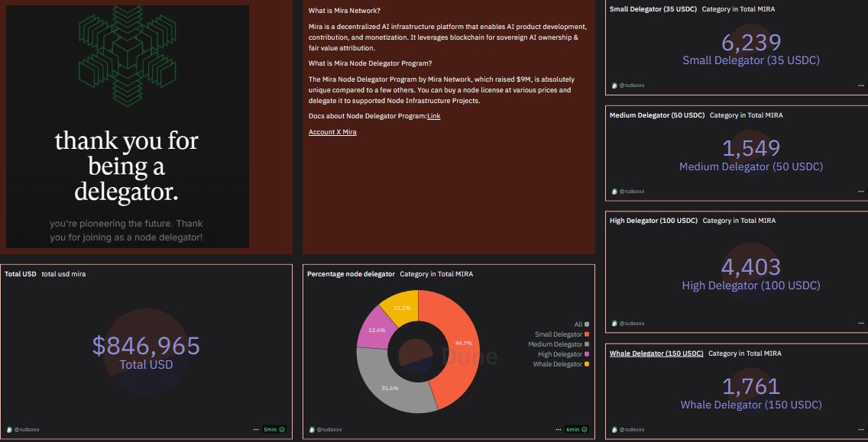868x442 pixels.
Task: Click @rudexxx username under Total USD
Action: [x=27, y=429]
